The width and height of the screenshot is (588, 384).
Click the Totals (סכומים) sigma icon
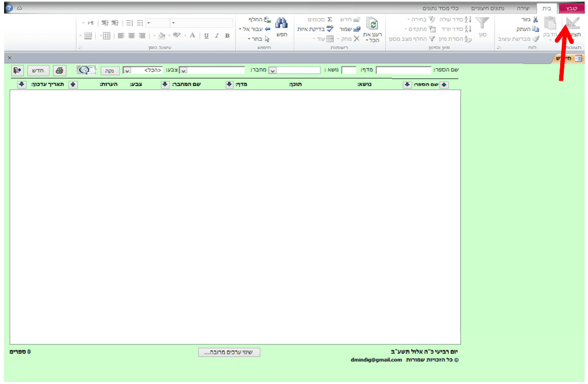pyautogui.click(x=330, y=20)
